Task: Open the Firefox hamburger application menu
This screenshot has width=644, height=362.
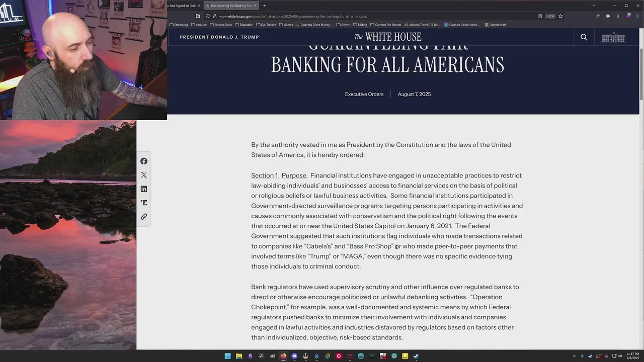Action: click(x=637, y=16)
